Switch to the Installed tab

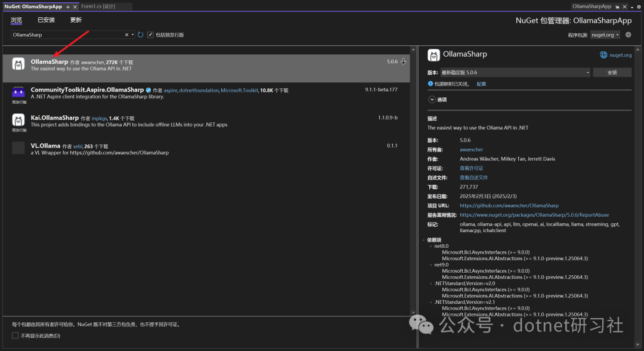46,20
